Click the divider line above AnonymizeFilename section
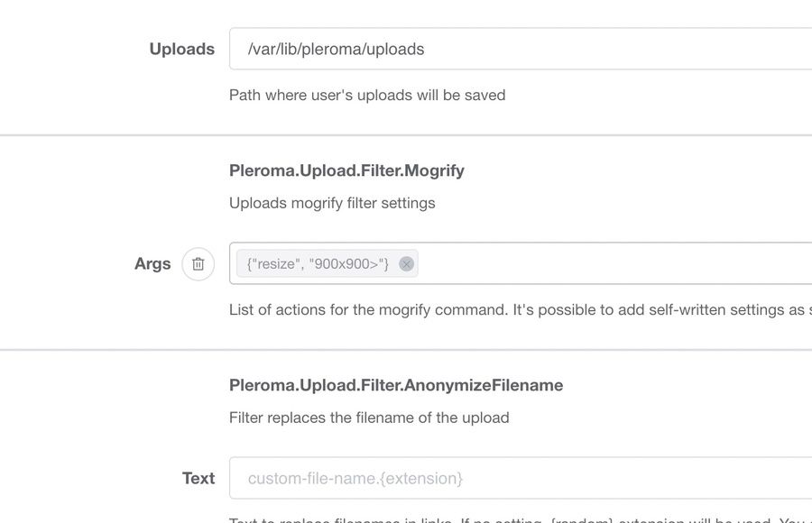812x523 pixels. tap(406, 350)
